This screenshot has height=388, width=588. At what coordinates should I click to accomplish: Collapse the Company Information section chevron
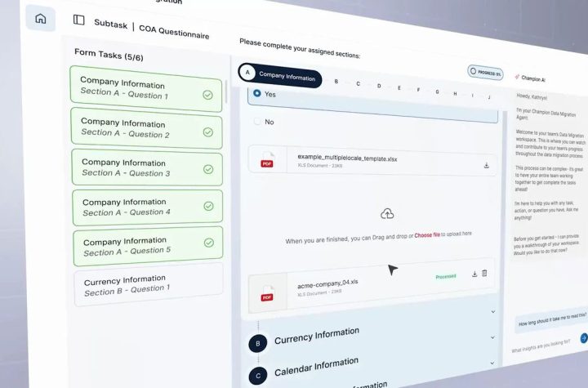pyautogui.click(x=492, y=311)
